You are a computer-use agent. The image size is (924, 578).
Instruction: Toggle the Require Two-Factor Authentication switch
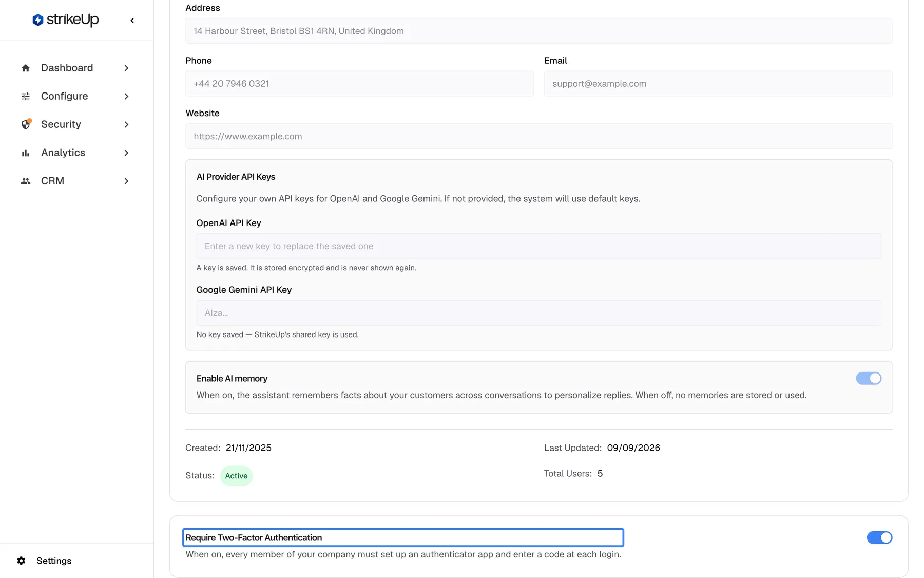[x=879, y=537]
